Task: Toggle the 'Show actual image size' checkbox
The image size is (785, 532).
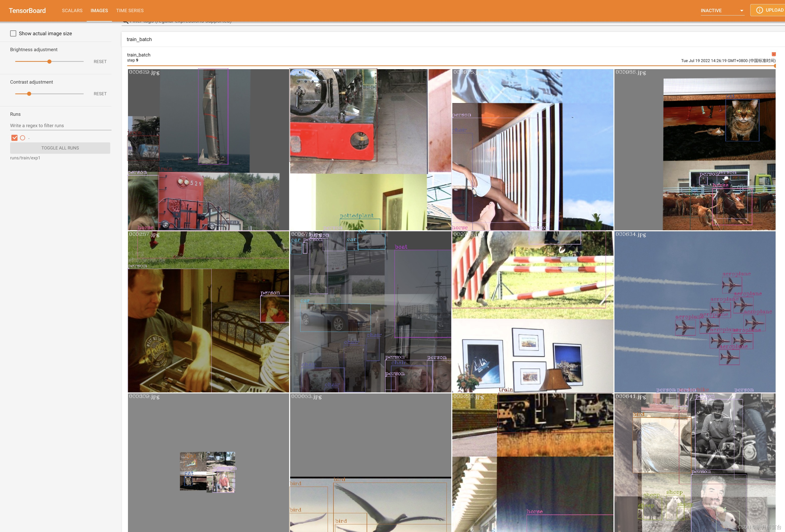Action: coord(13,33)
